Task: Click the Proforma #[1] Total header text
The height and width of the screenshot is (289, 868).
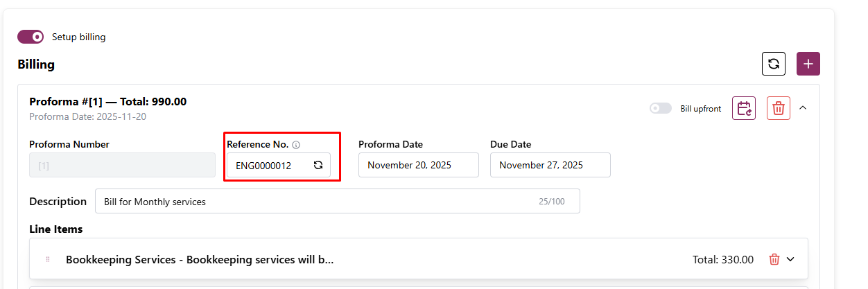Action: pyautogui.click(x=107, y=102)
